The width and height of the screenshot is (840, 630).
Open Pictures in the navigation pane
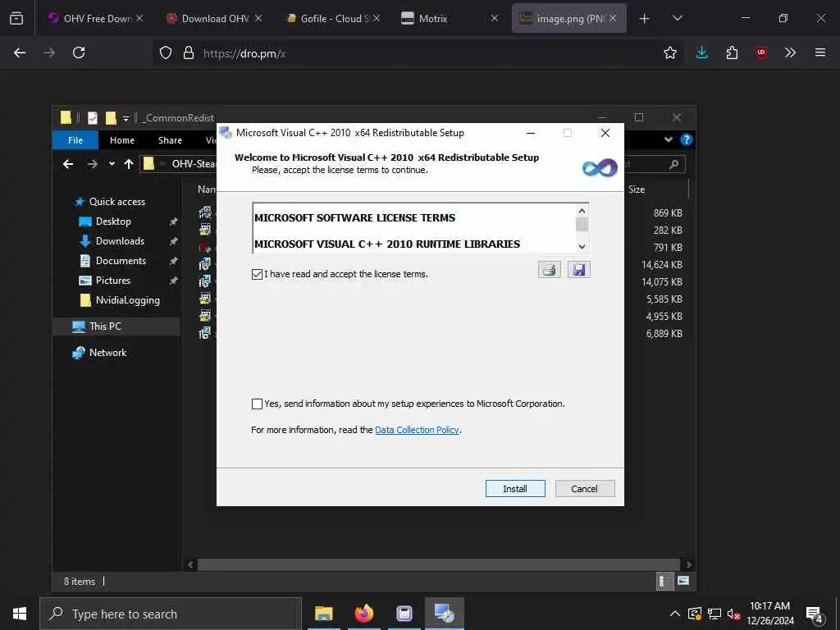[x=112, y=281]
